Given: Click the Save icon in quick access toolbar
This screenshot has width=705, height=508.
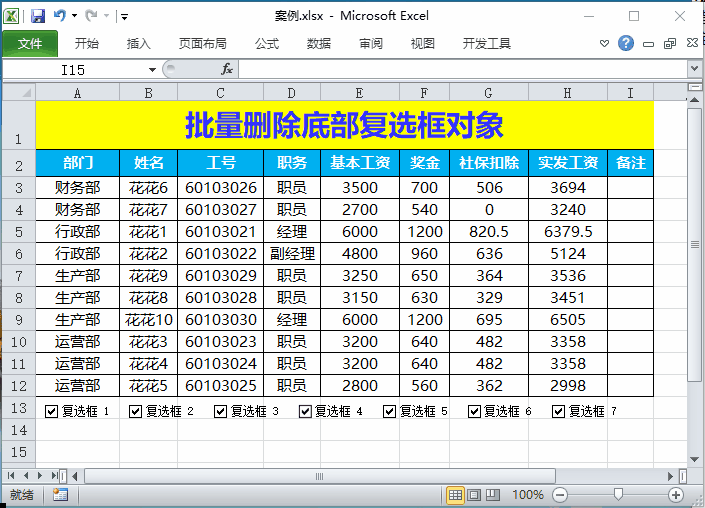Looking at the screenshot, I should [x=38, y=16].
